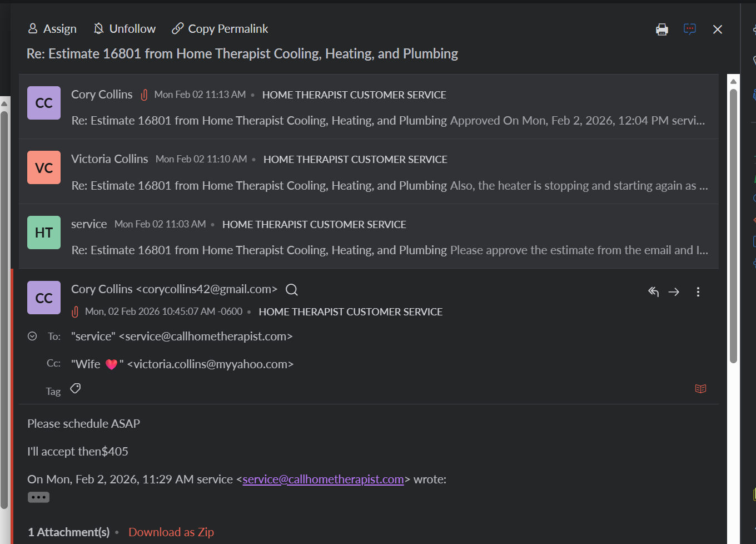Image resolution: width=756 pixels, height=544 pixels.
Task: Copy the ticket permalink
Action: (x=220, y=29)
